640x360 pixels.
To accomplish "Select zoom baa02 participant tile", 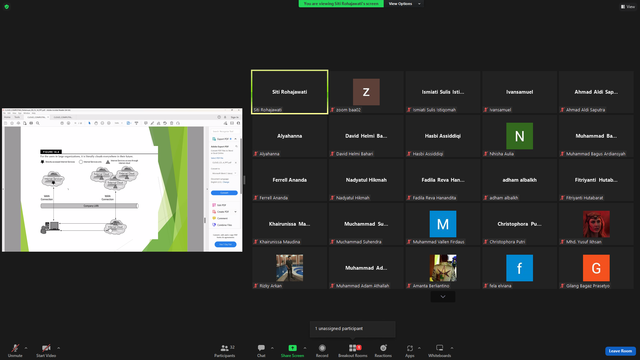I will point(366,92).
